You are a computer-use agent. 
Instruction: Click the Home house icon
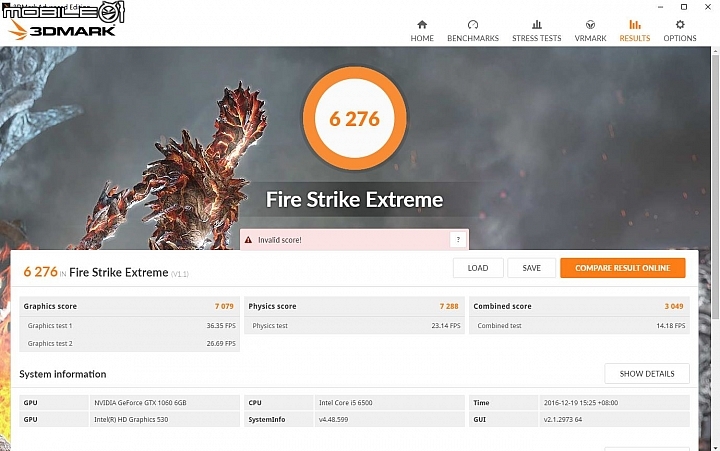[x=422, y=24]
